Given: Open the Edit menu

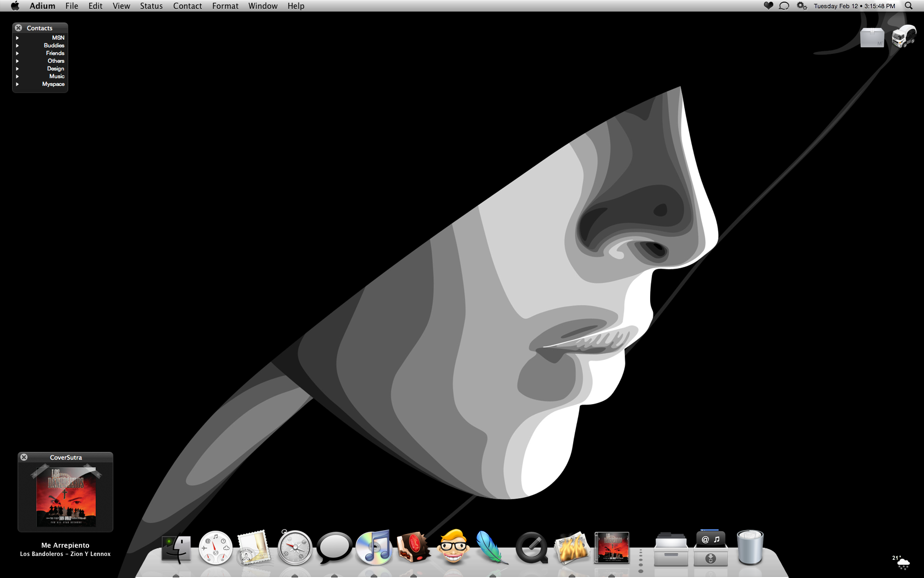Looking at the screenshot, I should tap(95, 6).
